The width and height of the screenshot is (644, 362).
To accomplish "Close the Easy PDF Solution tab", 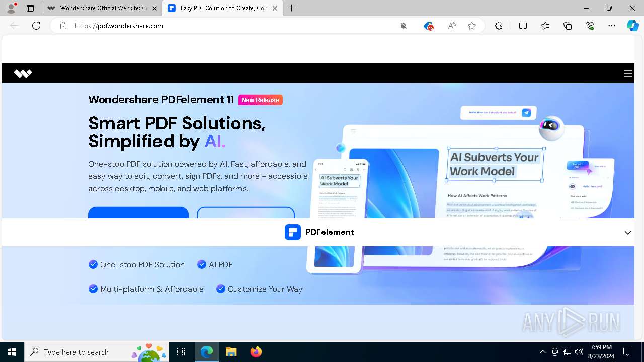I will click(275, 8).
